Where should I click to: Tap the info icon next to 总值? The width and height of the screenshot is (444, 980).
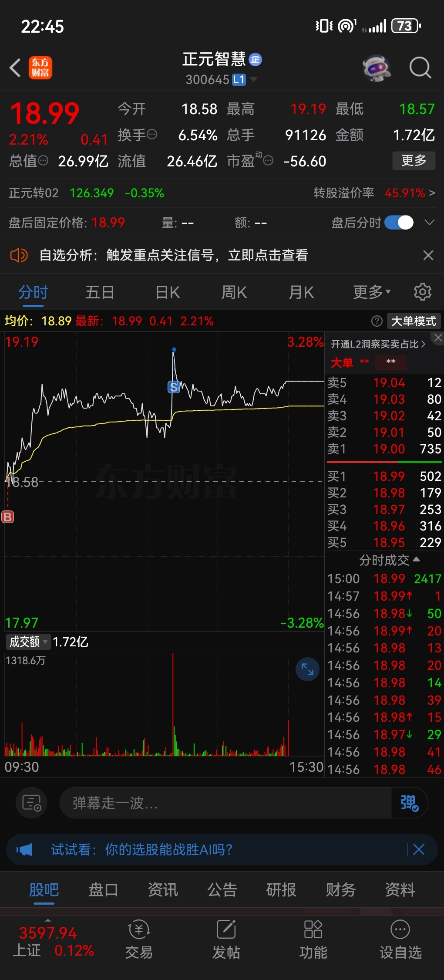pyautogui.click(x=43, y=161)
